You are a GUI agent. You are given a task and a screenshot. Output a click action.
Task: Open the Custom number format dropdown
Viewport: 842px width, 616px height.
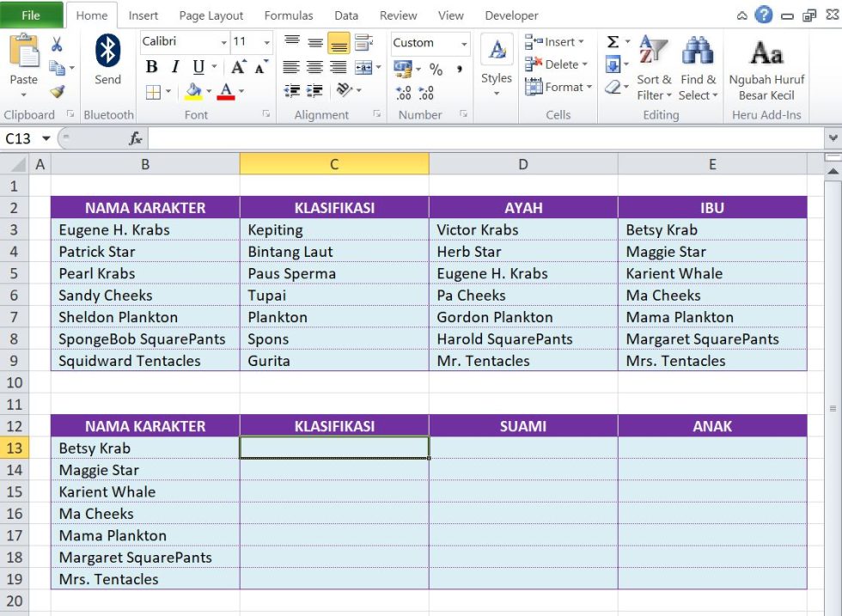[x=461, y=43]
